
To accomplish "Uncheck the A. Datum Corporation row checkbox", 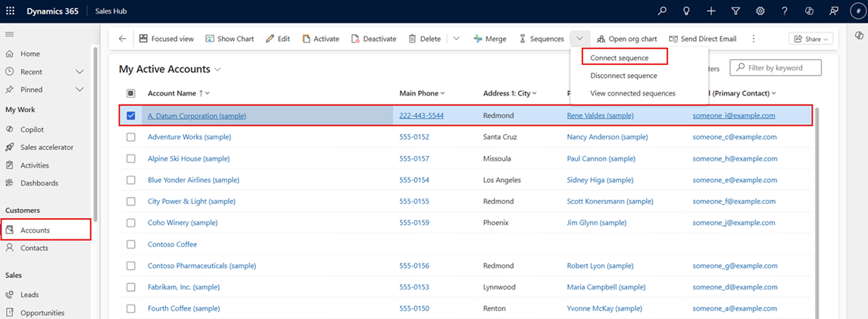I will pyautogui.click(x=131, y=116).
